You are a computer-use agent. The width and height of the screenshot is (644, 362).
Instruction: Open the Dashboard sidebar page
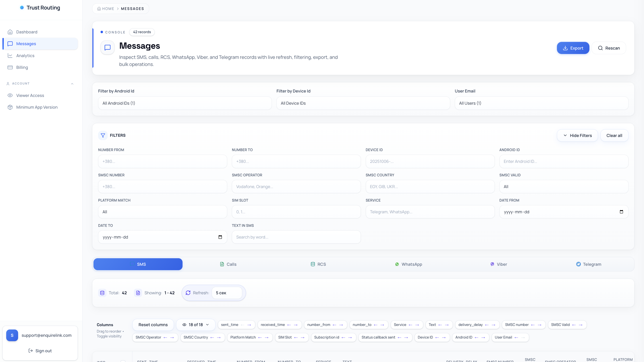pyautogui.click(x=40, y=32)
